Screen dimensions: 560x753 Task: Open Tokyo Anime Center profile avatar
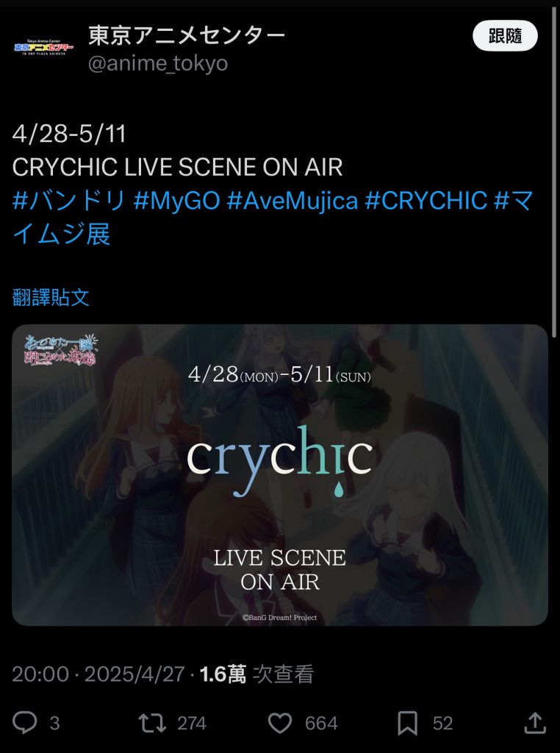[x=43, y=48]
